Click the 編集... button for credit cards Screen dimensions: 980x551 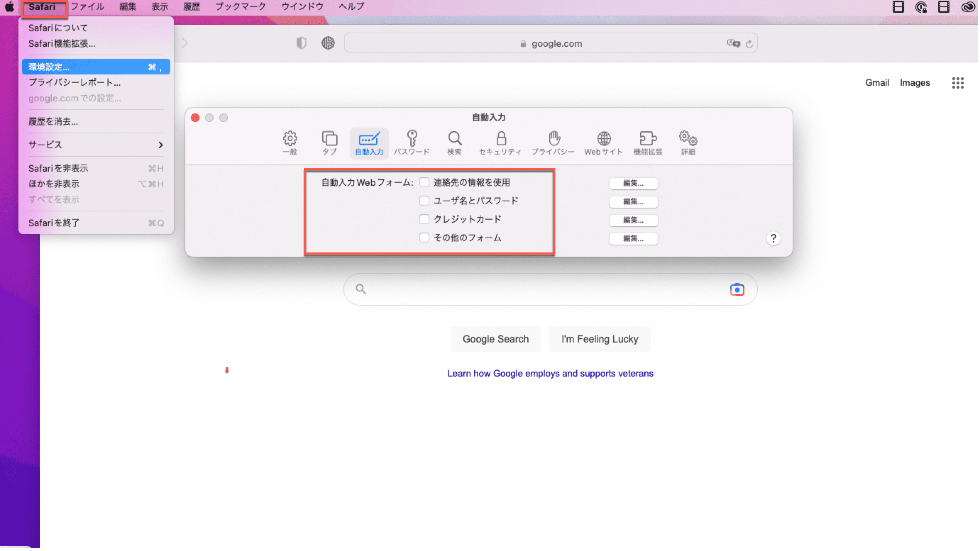pyautogui.click(x=633, y=220)
